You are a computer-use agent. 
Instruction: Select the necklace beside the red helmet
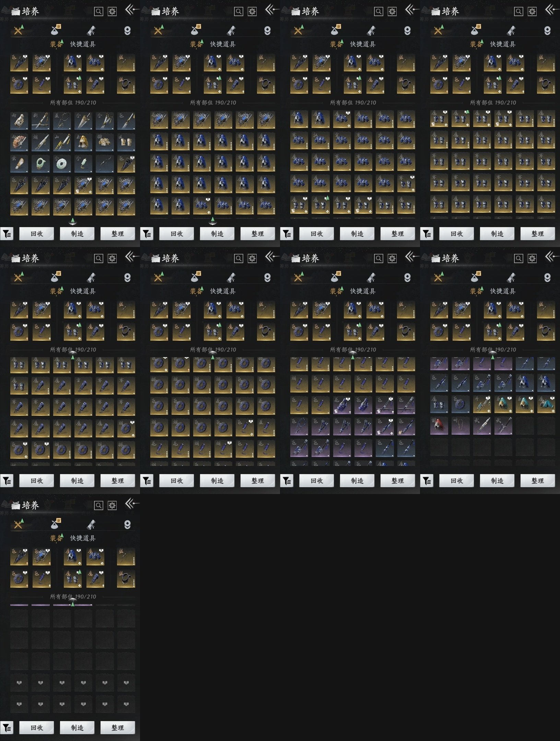tap(460, 426)
